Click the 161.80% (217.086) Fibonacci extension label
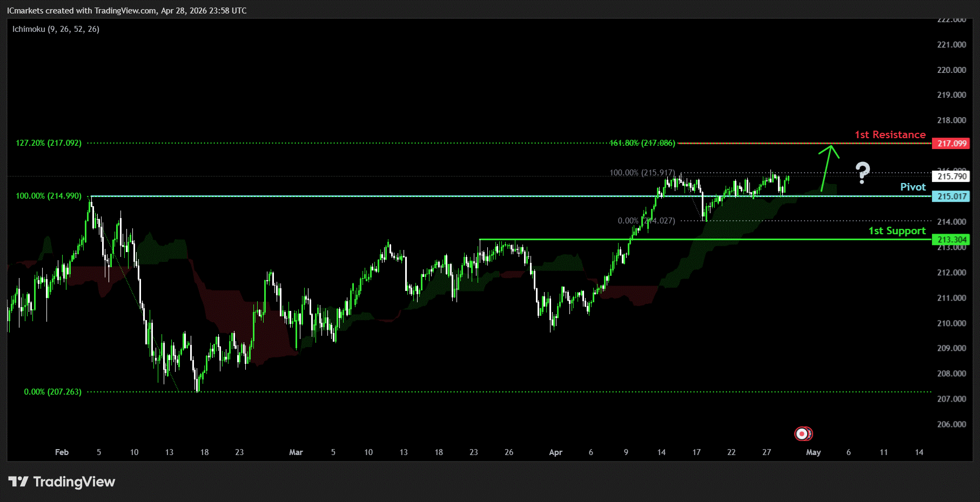The width and height of the screenshot is (980, 502). 642,143
